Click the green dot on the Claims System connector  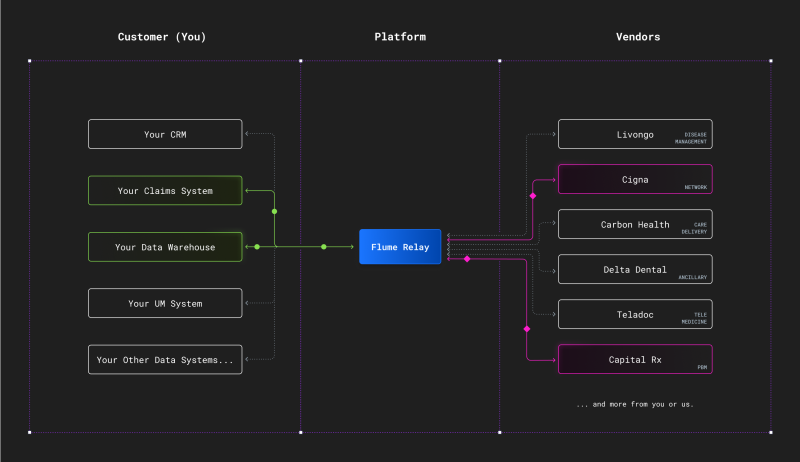(274, 211)
